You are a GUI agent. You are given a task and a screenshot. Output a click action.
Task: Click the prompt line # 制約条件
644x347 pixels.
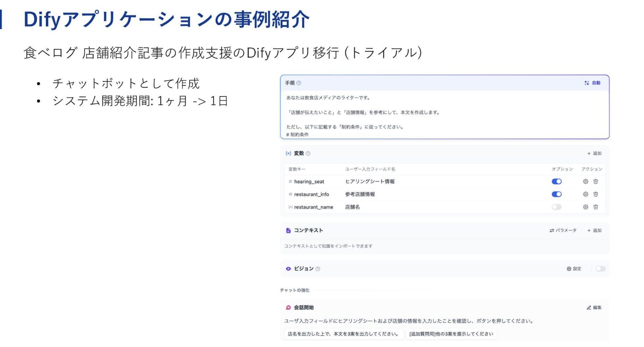297,135
